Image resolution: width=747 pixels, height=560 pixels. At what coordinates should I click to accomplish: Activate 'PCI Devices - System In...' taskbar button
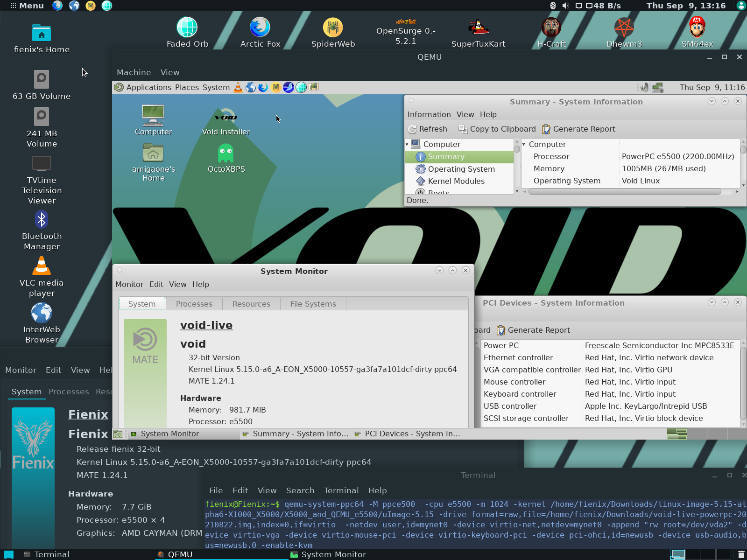tap(407, 434)
